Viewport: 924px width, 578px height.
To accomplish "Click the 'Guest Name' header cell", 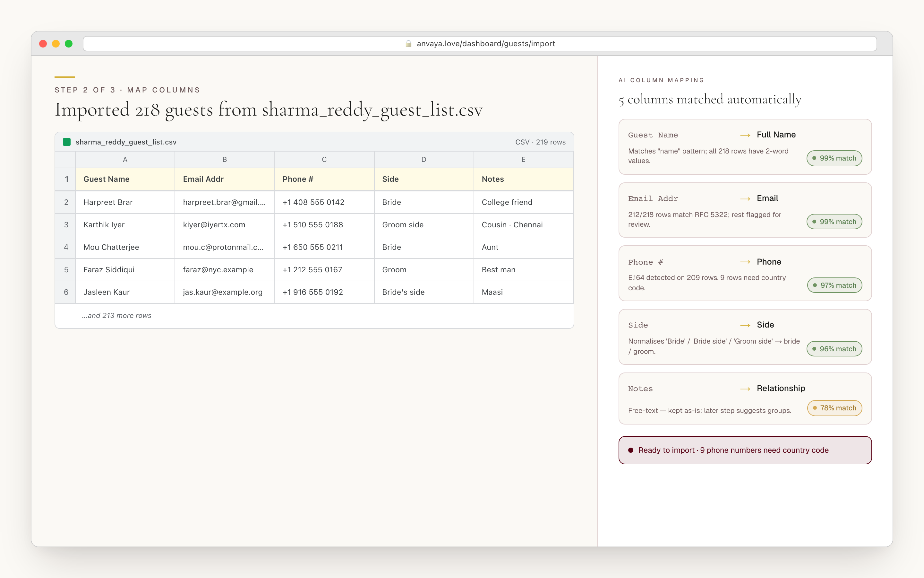I will tap(125, 179).
